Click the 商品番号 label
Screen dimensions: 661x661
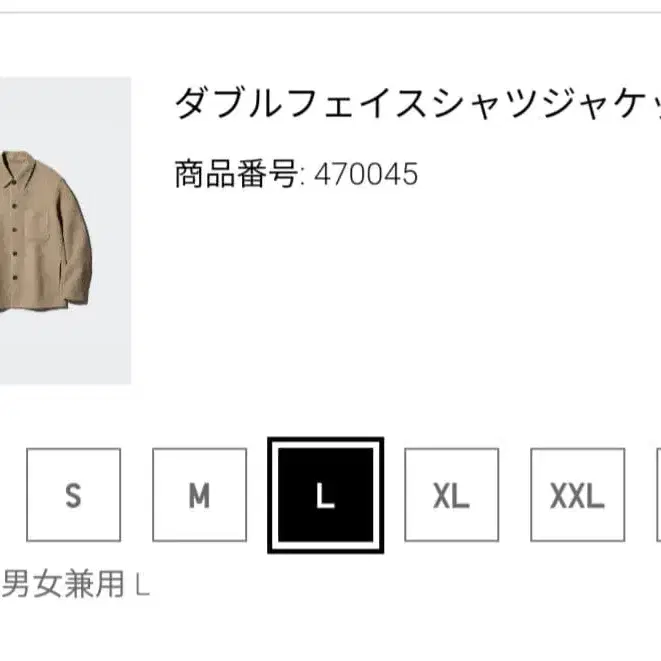[236, 174]
